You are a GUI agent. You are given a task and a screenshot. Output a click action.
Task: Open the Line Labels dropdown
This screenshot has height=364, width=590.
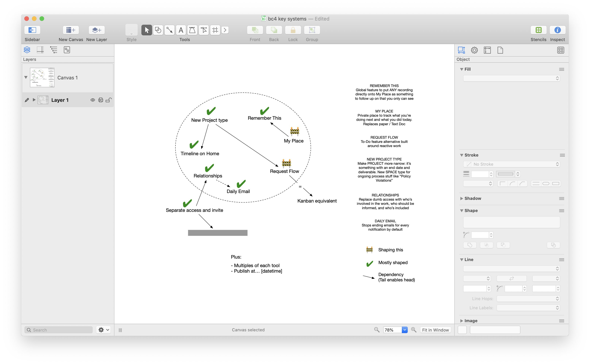coord(528,308)
